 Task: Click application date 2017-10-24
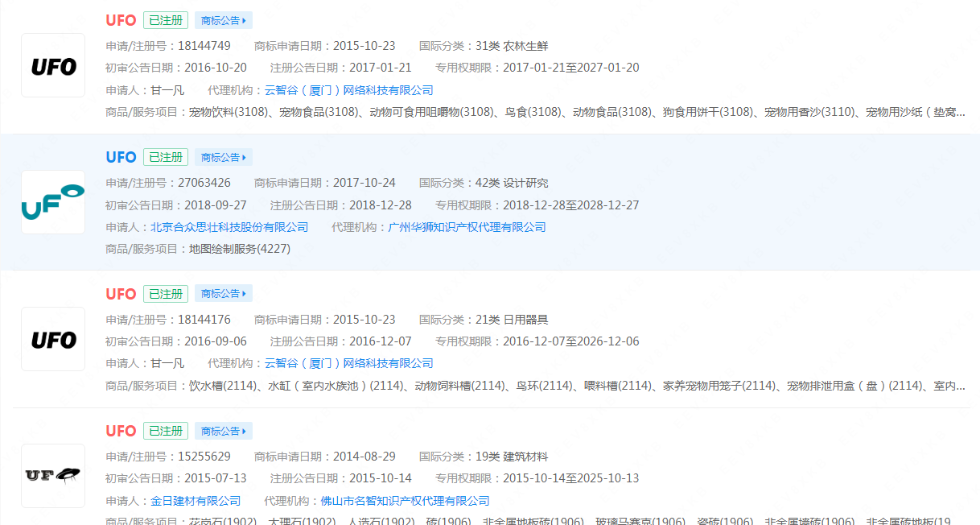[x=364, y=183]
